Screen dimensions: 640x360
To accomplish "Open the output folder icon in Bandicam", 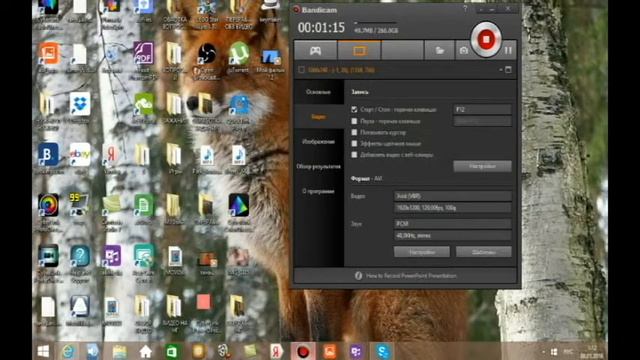I will (439, 51).
